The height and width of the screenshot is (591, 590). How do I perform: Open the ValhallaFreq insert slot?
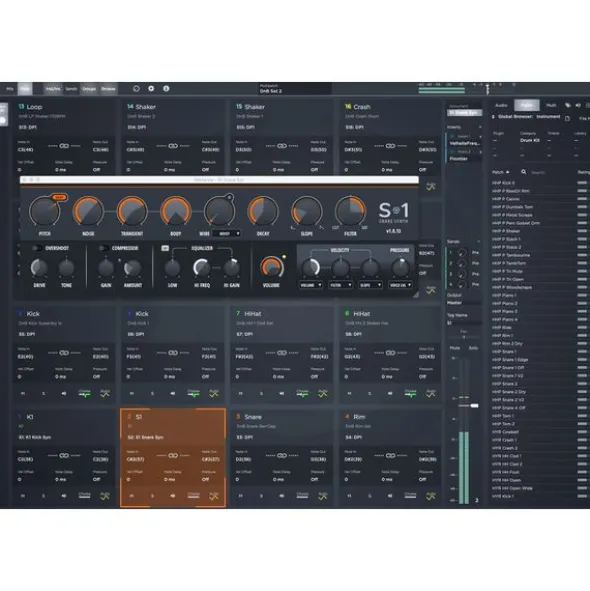464,143
